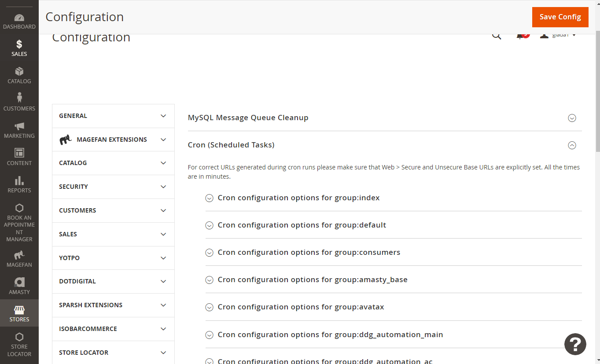Click the search magnifier icon
The height and width of the screenshot is (364, 600).
click(497, 37)
